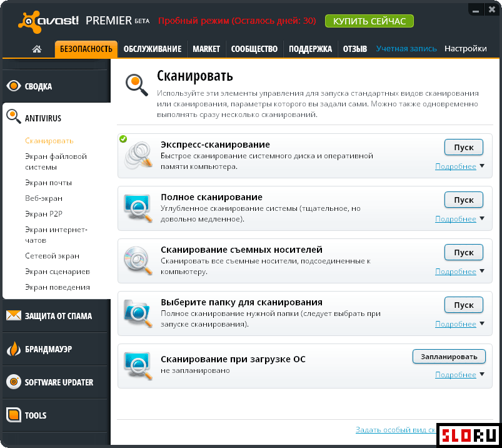The width and height of the screenshot is (502, 448).
Task: Expand Подробнее arrow for Экспресс-сканирование
Action: pos(482,166)
